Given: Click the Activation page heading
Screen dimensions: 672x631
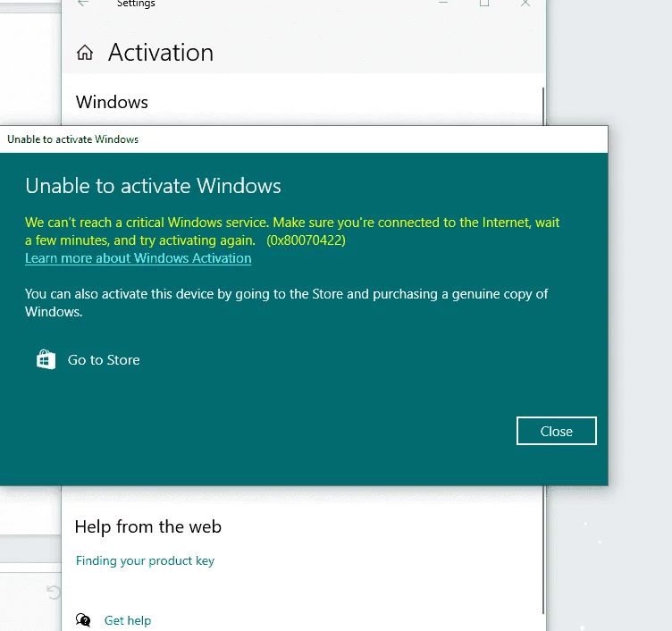Looking at the screenshot, I should click(161, 53).
